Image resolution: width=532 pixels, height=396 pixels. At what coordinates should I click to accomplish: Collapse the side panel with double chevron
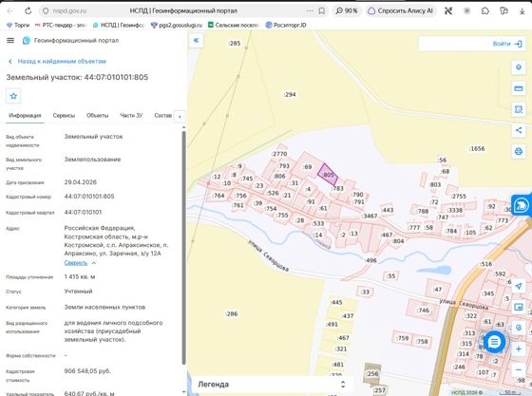(196, 40)
